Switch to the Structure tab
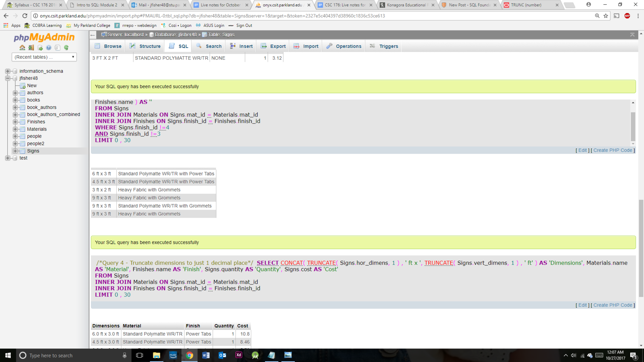The height and width of the screenshot is (362, 644). click(145, 46)
